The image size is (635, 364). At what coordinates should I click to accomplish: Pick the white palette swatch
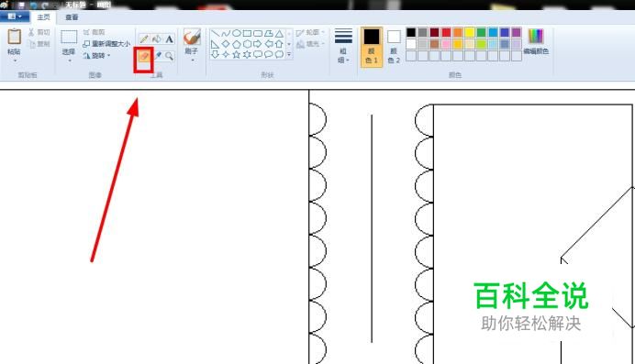pos(411,44)
